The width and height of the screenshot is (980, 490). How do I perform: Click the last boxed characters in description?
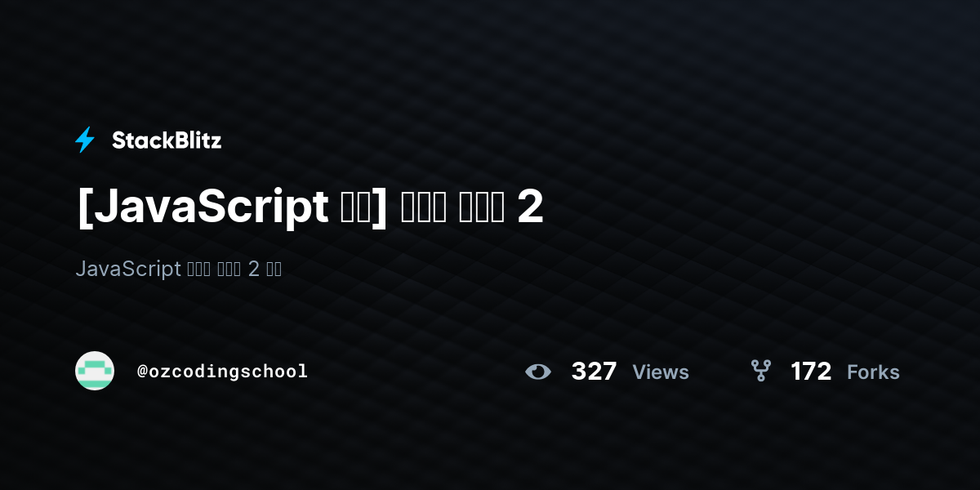(x=274, y=269)
